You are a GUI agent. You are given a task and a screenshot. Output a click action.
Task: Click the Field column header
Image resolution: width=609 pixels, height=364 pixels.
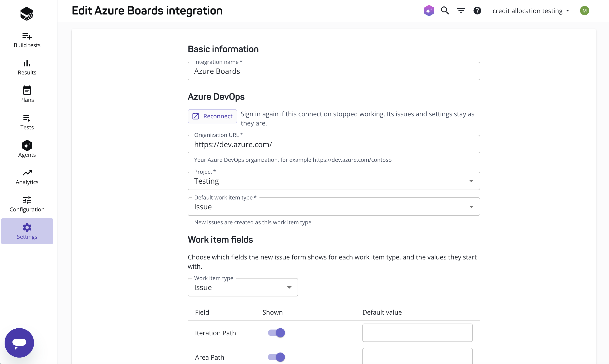click(x=202, y=312)
